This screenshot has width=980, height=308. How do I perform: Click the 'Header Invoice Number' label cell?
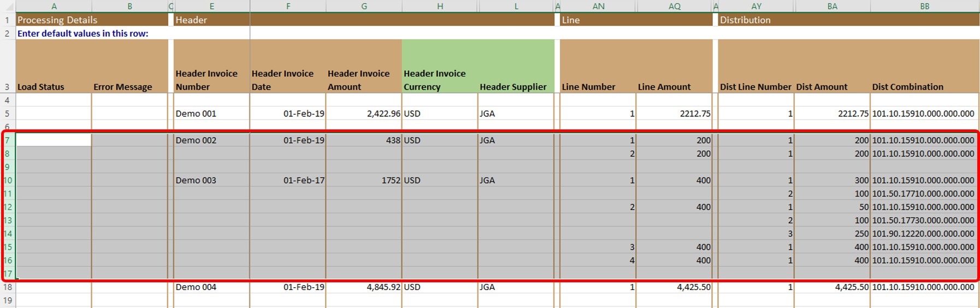pyautogui.click(x=211, y=67)
